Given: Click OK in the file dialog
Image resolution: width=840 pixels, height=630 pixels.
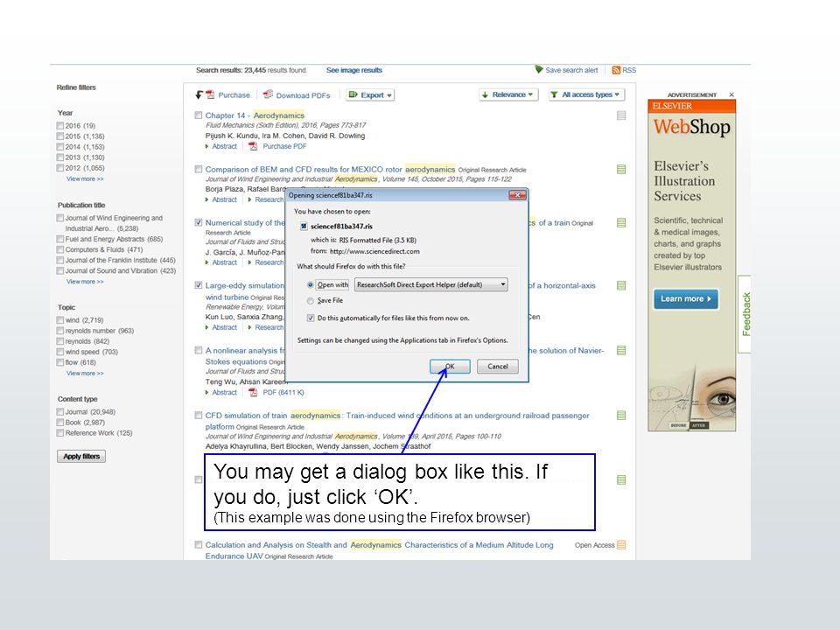Looking at the screenshot, I should 450,367.
